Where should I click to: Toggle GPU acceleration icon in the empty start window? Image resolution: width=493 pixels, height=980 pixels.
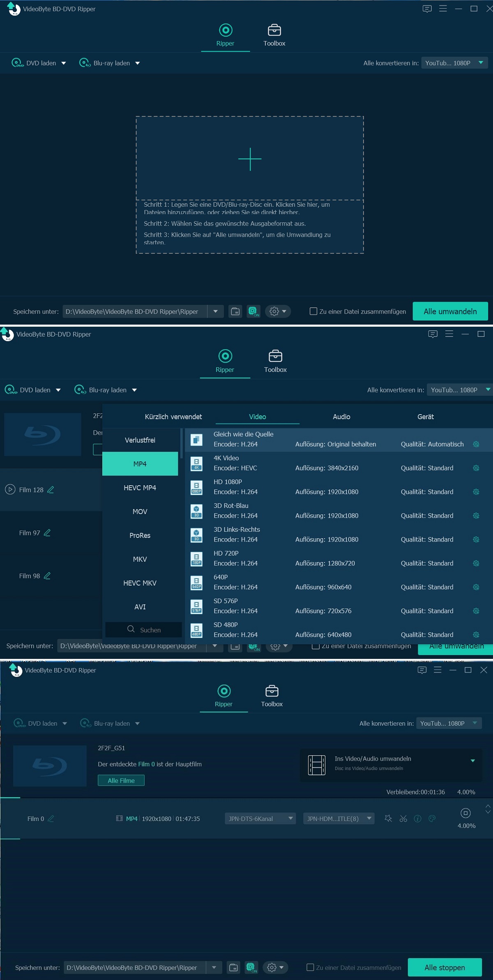(x=253, y=311)
